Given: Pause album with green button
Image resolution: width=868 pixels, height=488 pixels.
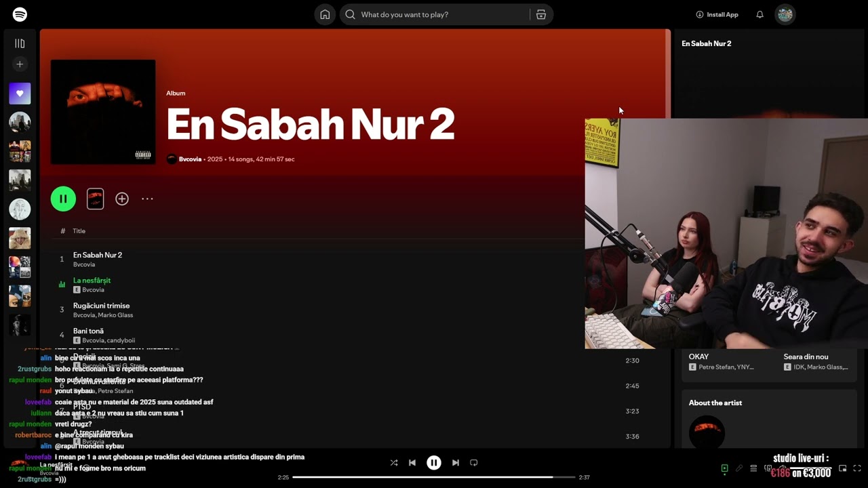Looking at the screenshot, I should 63,199.
